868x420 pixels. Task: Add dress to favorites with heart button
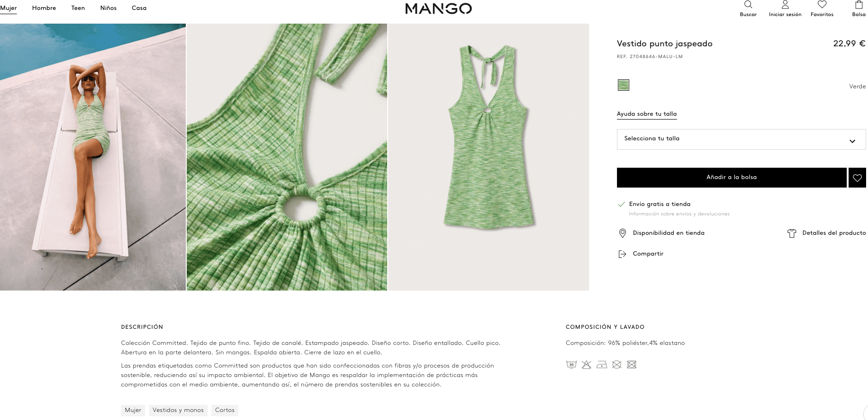point(857,178)
